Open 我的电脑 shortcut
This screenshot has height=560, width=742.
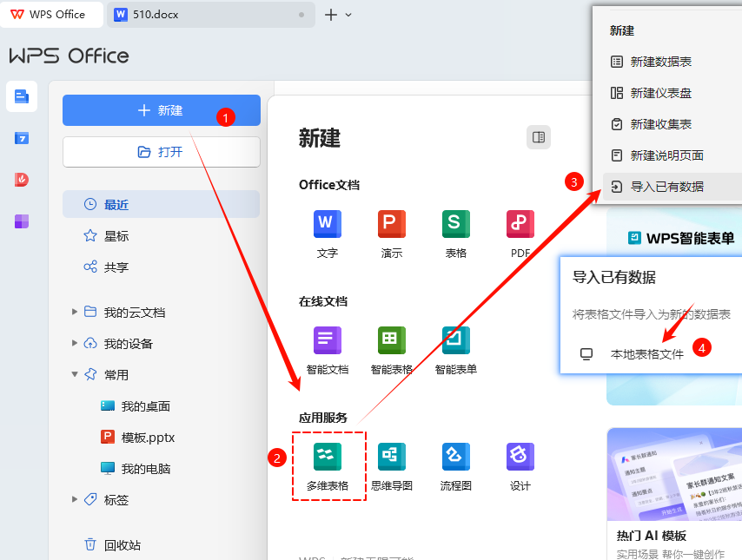[x=136, y=468]
